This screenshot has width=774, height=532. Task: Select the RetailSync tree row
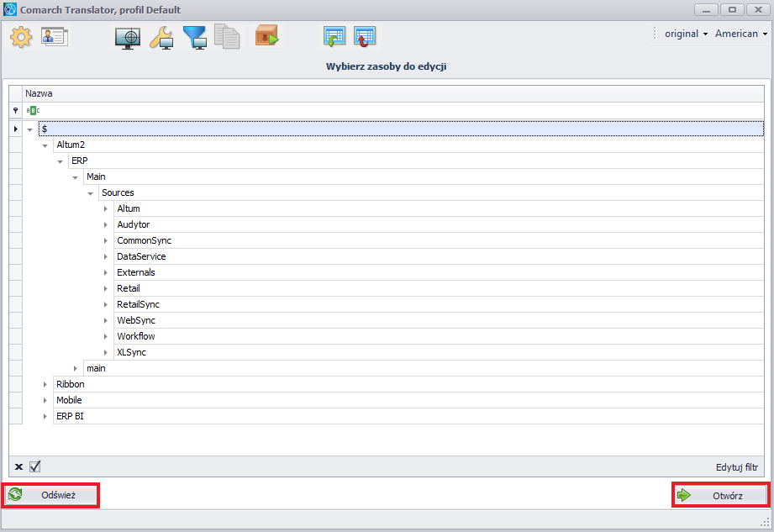[x=439, y=304]
